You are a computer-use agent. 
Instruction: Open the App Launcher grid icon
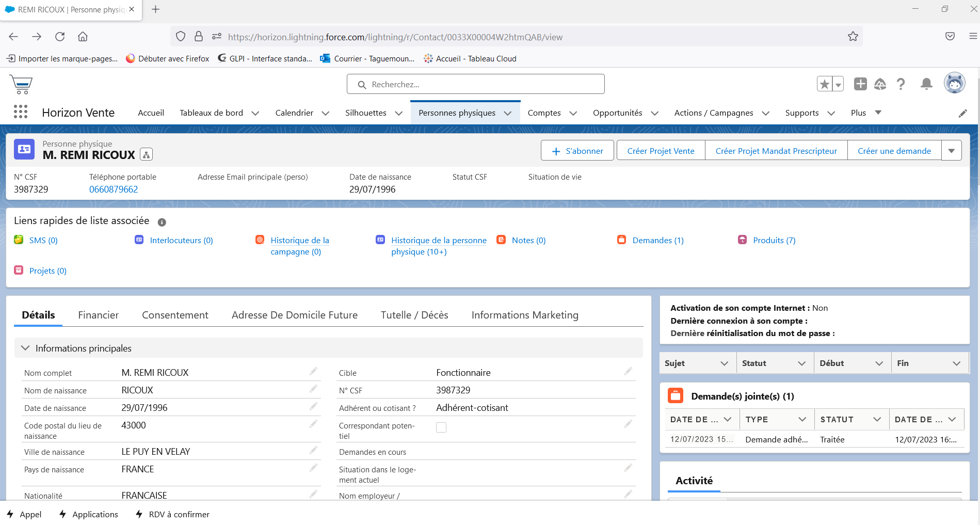pos(21,112)
